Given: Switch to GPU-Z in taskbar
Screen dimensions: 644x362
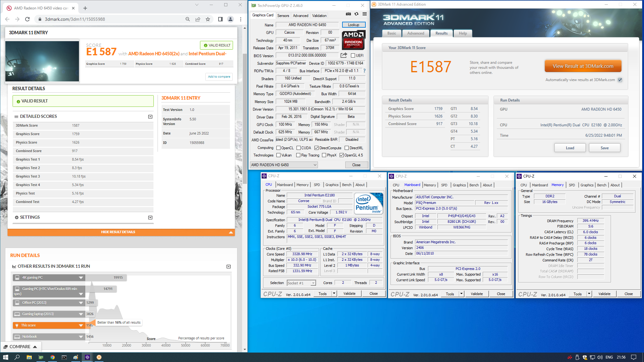Looking at the screenshot, I should [41, 357].
